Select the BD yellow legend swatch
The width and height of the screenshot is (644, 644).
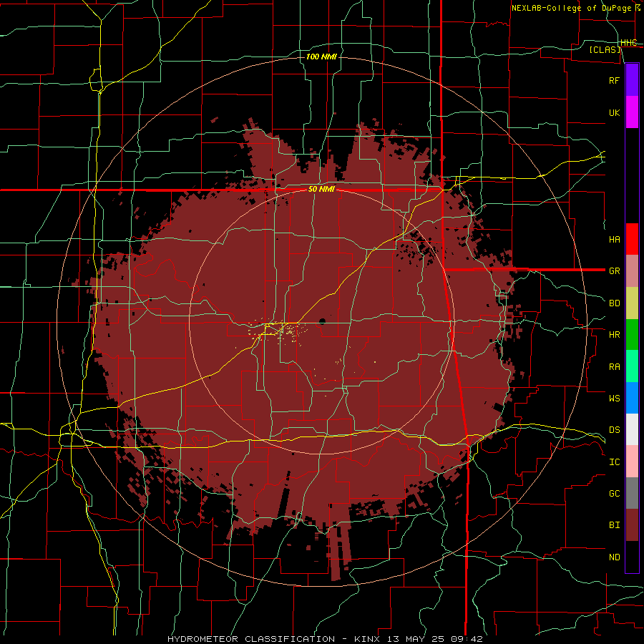tap(632, 303)
